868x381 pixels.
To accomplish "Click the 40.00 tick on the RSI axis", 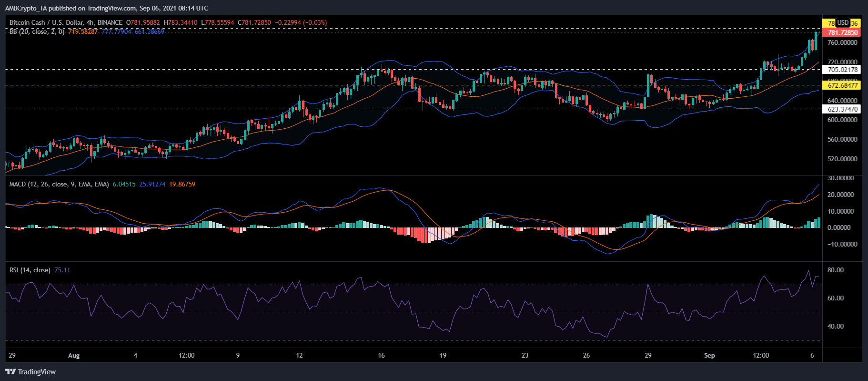I will (x=836, y=326).
